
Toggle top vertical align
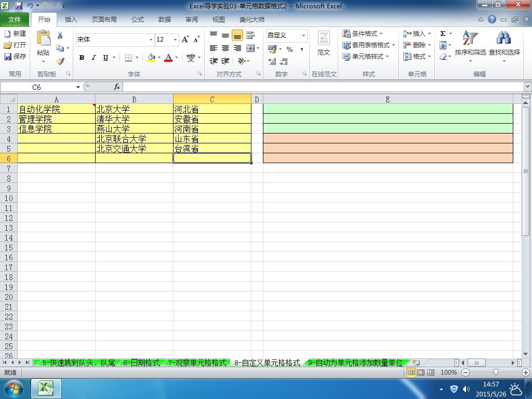tap(214, 35)
